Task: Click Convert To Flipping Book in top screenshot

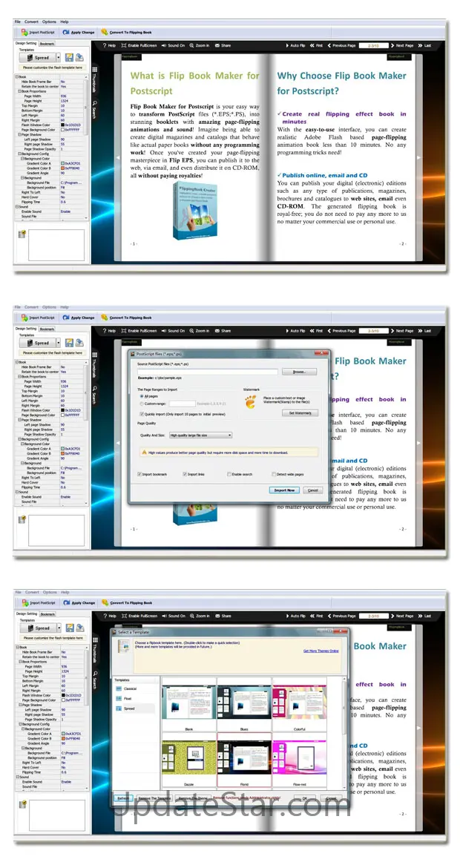Action: point(127,33)
